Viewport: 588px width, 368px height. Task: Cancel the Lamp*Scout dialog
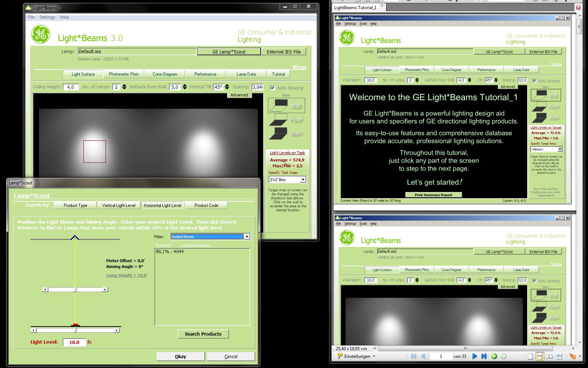click(231, 356)
